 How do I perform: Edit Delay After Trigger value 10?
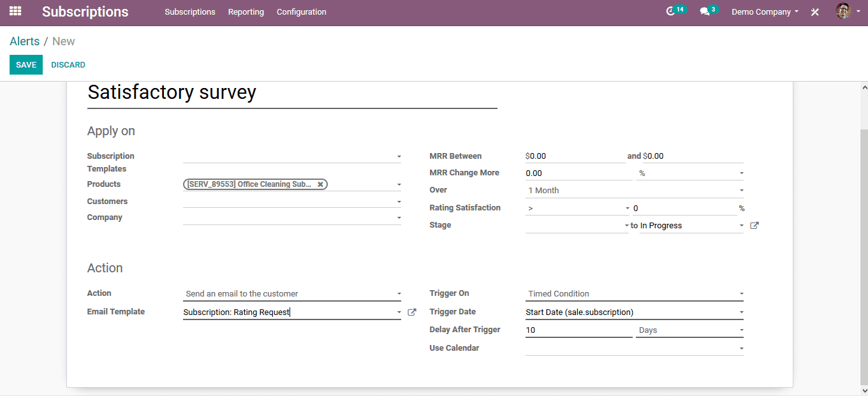pos(579,330)
